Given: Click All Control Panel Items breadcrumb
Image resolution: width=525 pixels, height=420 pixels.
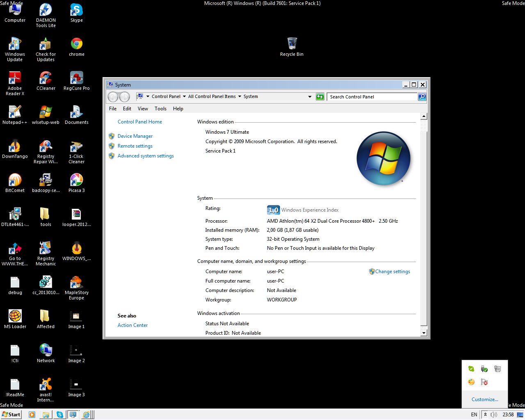Looking at the screenshot, I should (212, 97).
